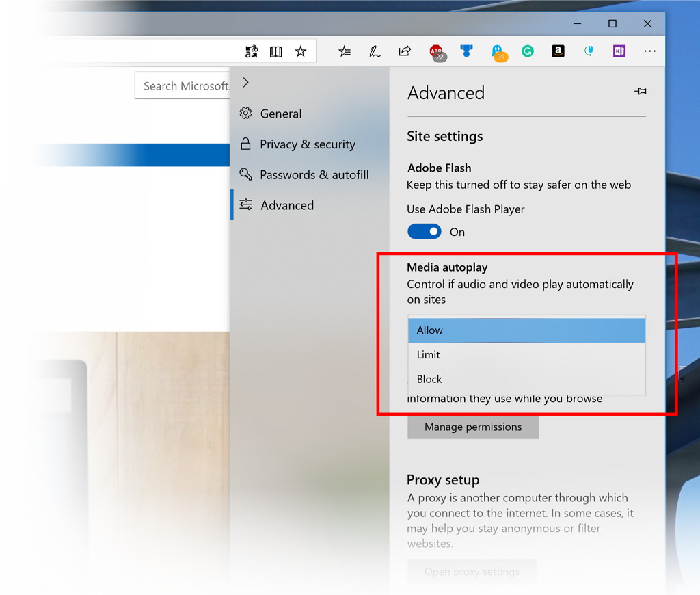This screenshot has height=595, width=700.
Task: Click the Adobe Flash heading text
Action: [x=440, y=168]
